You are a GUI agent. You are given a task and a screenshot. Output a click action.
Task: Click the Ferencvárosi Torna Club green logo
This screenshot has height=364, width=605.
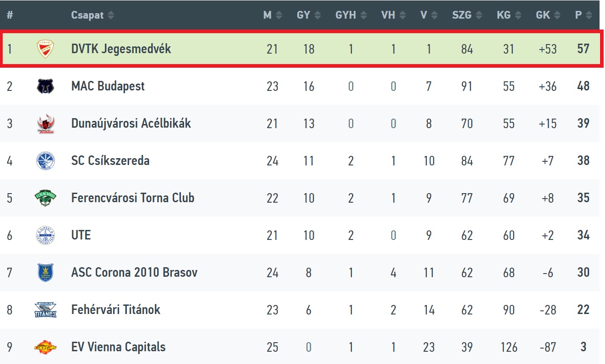(x=45, y=198)
